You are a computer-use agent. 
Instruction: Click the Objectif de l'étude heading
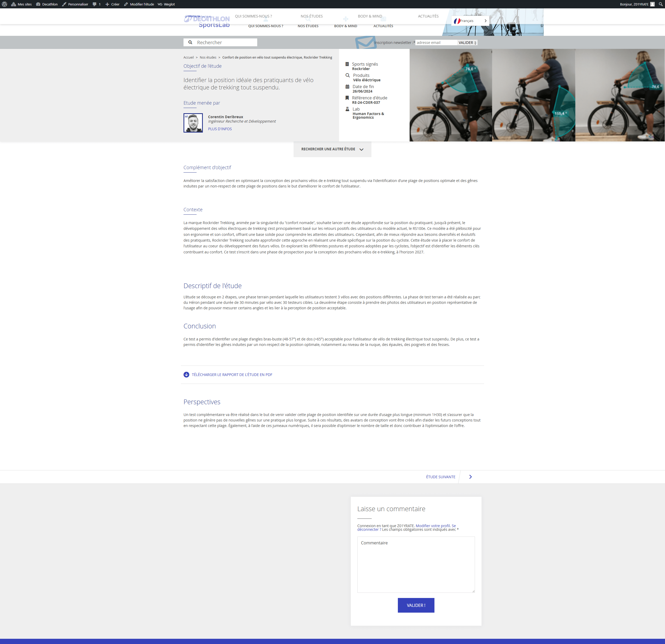click(x=203, y=66)
